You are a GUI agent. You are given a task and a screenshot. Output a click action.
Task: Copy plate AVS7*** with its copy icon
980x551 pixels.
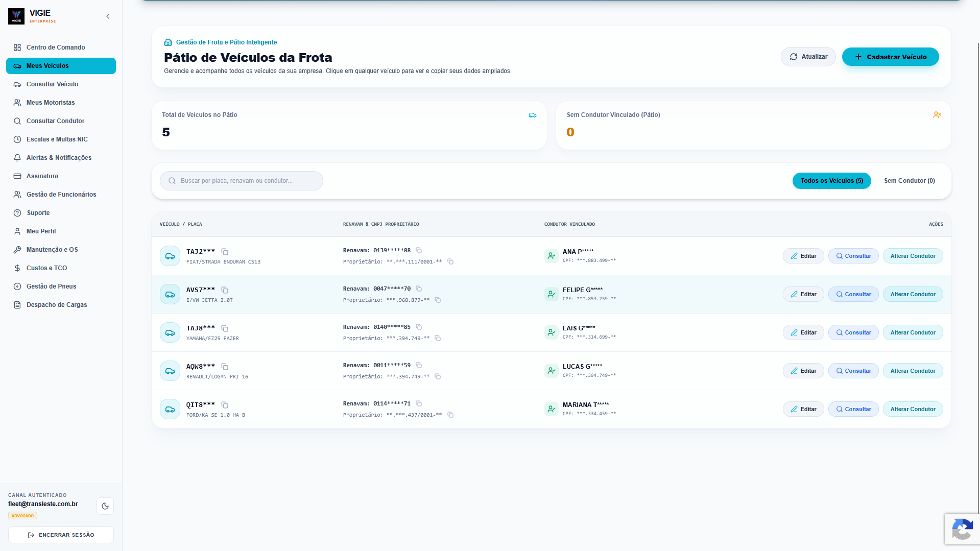point(225,290)
